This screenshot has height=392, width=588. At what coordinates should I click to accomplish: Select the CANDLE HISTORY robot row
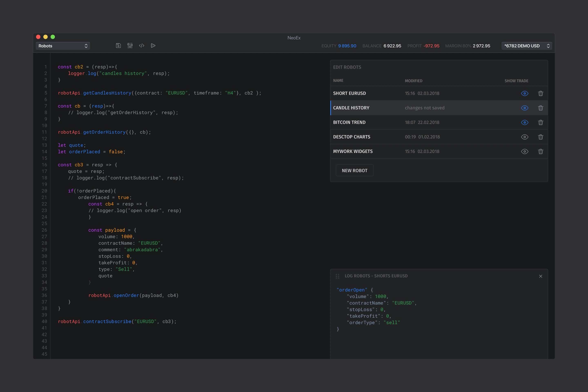click(439, 108)
